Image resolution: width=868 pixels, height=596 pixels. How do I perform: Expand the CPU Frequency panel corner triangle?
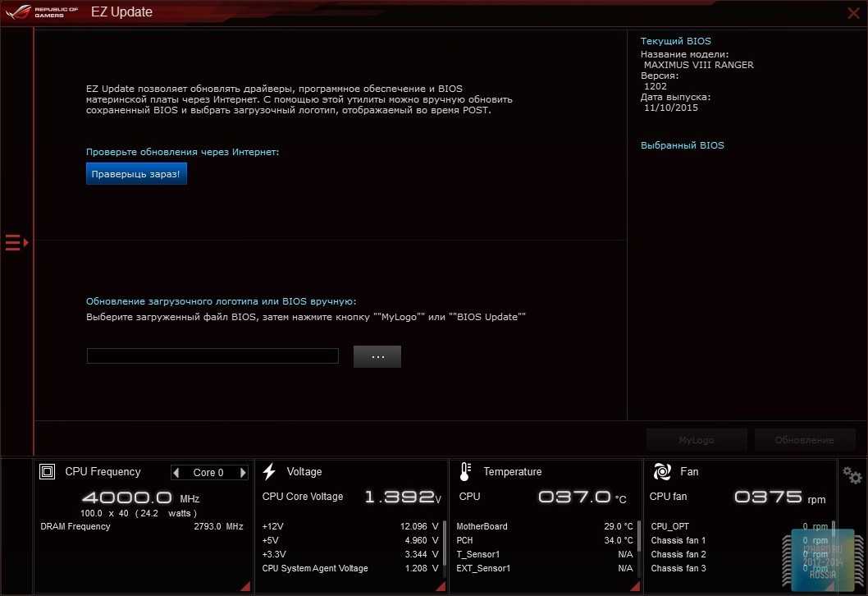click(x=244, y=586)
